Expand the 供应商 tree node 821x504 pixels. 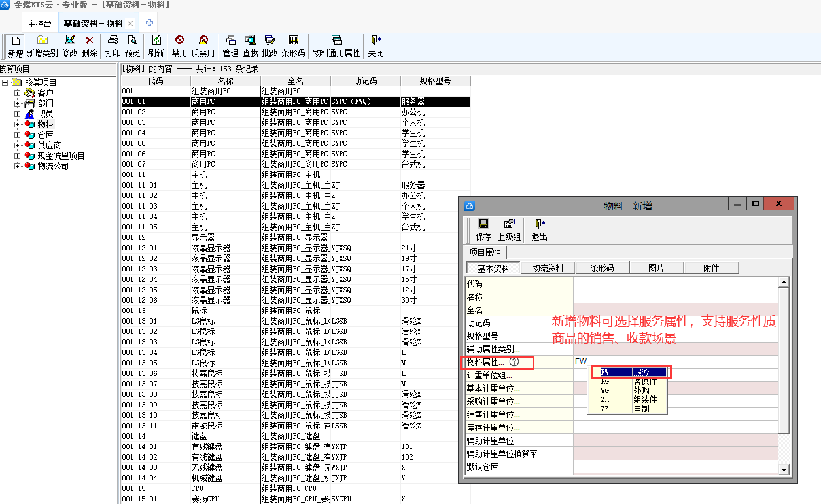18,145
